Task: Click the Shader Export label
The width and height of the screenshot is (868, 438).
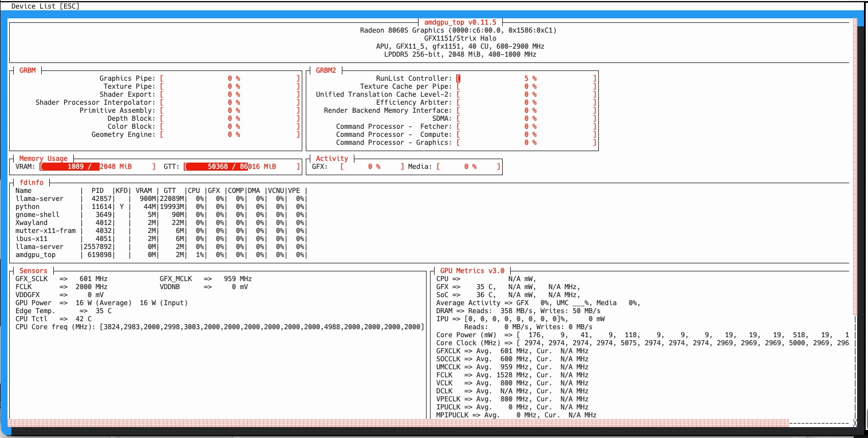Action: 127,94
